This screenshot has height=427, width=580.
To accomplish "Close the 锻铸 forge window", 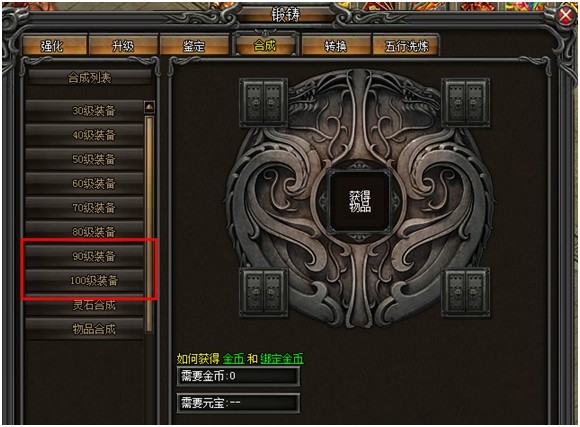I will 566,16.
